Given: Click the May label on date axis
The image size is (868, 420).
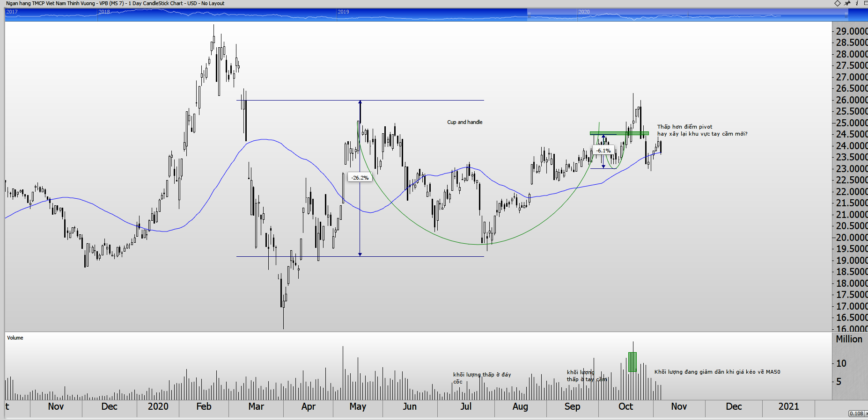Looking at the screenshot, I should 358,406.
